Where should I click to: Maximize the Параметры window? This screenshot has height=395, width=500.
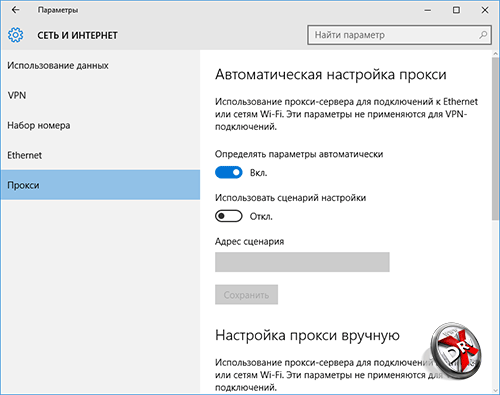456,10
